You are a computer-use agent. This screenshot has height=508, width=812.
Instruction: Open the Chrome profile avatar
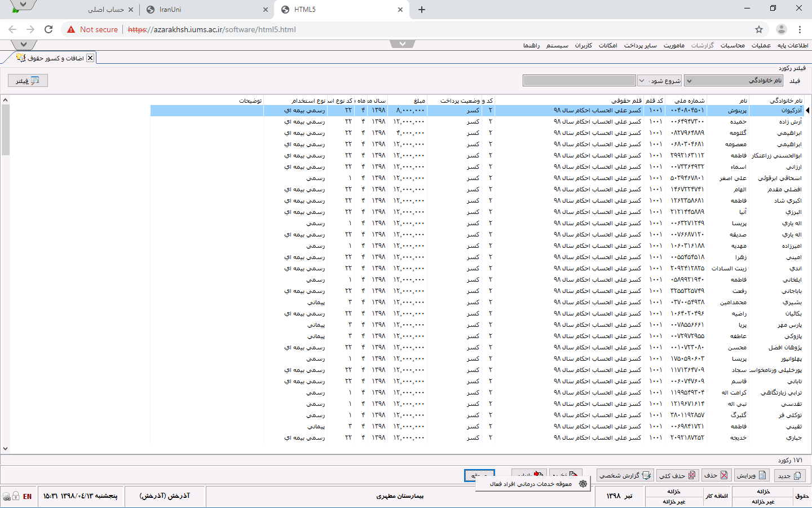coord(782,29)
